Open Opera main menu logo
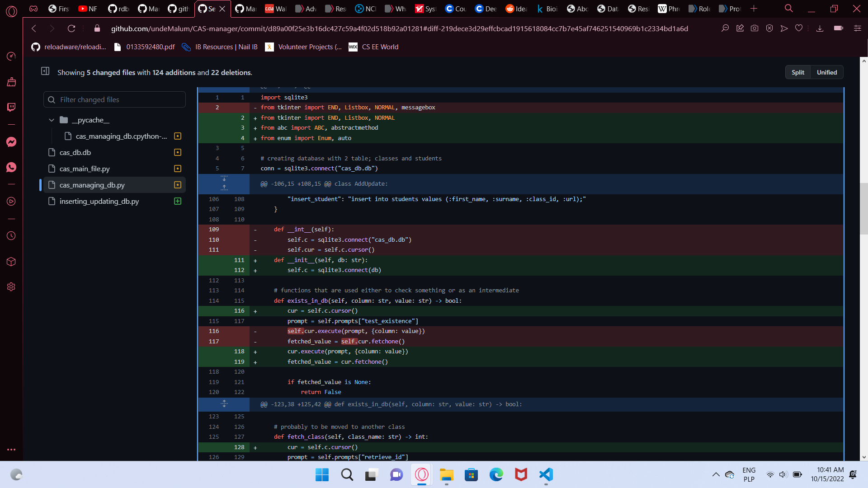868x488 pixels. pos(11,11)
